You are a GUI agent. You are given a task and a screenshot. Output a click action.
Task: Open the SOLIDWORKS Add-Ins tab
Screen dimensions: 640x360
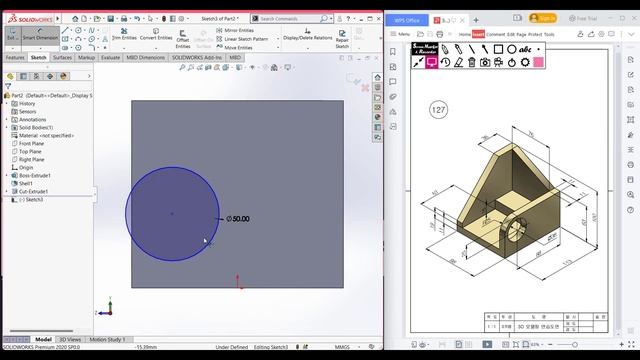click(197, 58)
